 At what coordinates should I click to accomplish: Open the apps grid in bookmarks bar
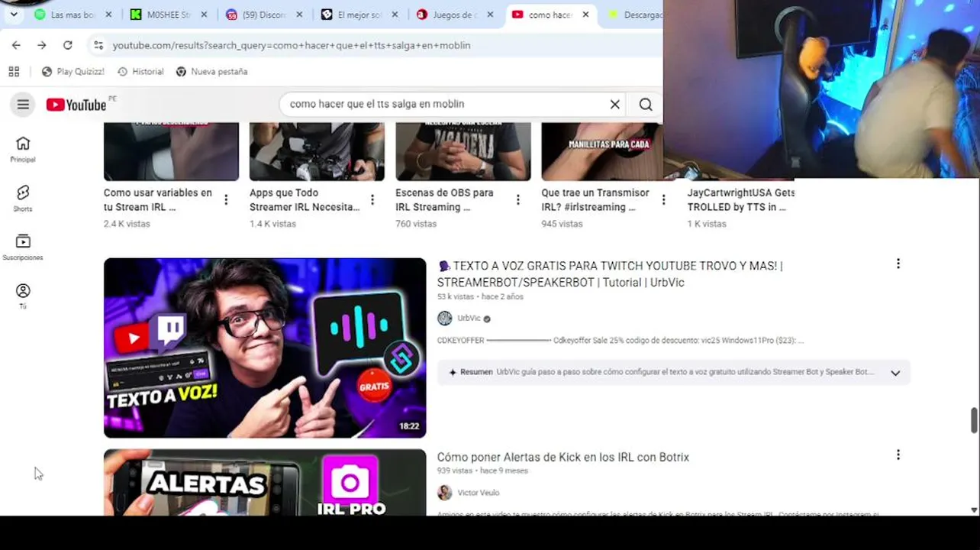pyautogui.click(x=14, y=72)
